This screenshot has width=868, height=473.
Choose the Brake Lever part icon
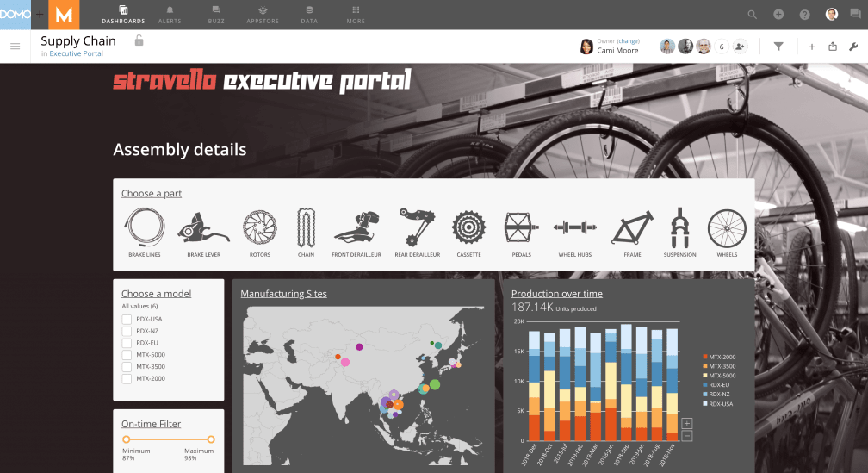pyautogui.click(x=204, y=228)
